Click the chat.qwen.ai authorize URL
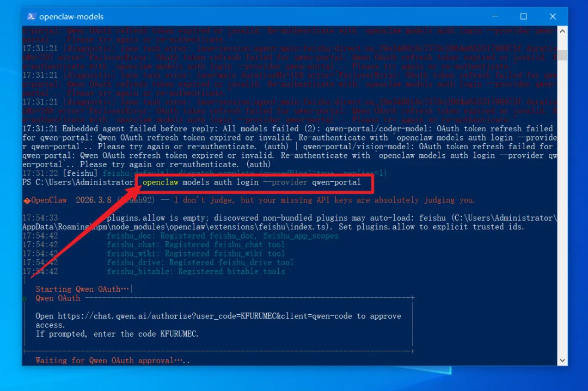This screenshot has width=588, height=391. coord(205,316)
